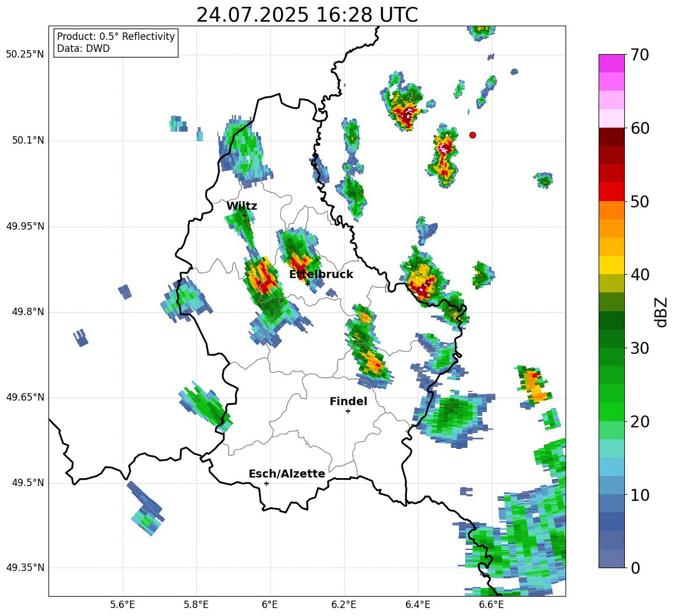The height and width of the screenshot is (616, 675).
Task: Click the Esch/Alzette station cross marker
Action: click(266, 483)
